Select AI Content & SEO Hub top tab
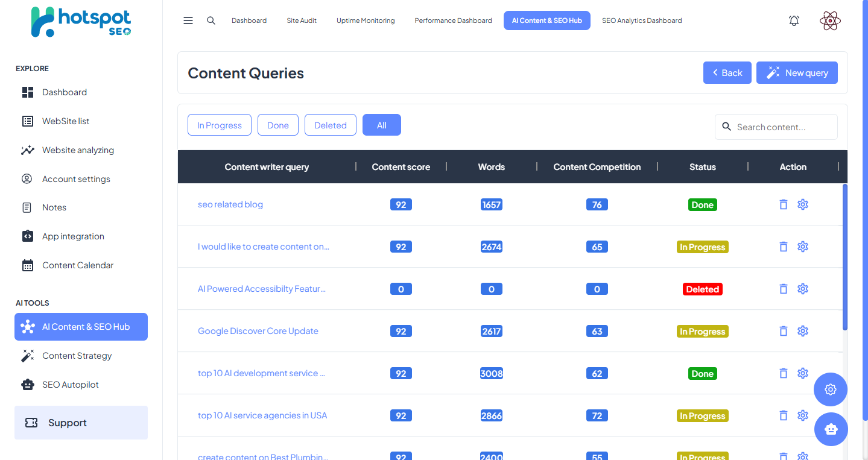This screenshot has height=460, width=868. pos(547,20)
